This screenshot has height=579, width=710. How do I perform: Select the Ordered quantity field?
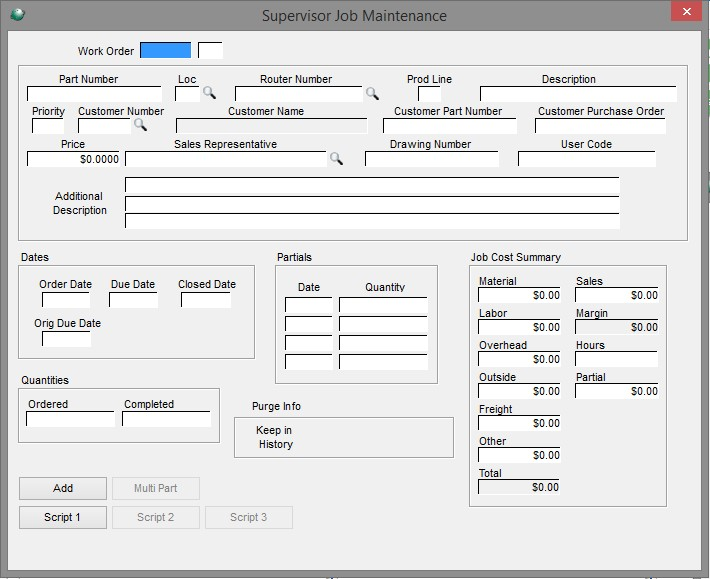(71, 419)
